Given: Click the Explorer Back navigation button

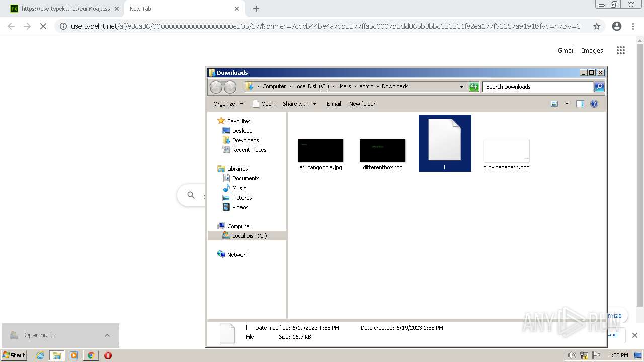Looking at the screenshot, I should (x=216, y=87).
